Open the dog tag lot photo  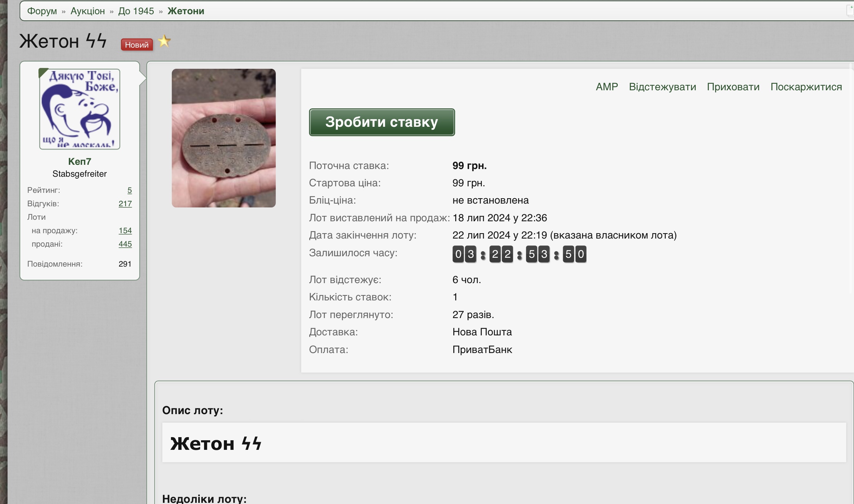[x=224, y=138]
